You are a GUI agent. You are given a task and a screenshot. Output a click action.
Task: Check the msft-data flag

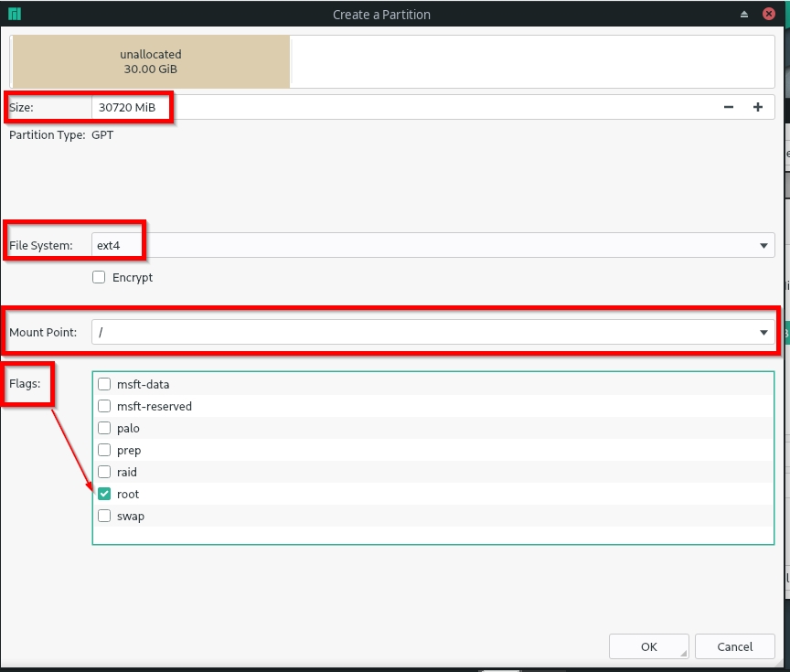click(104, 384)
